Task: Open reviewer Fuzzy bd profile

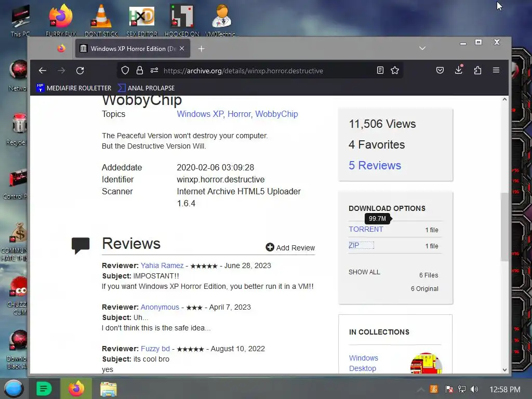Action: tap(155, 349)
